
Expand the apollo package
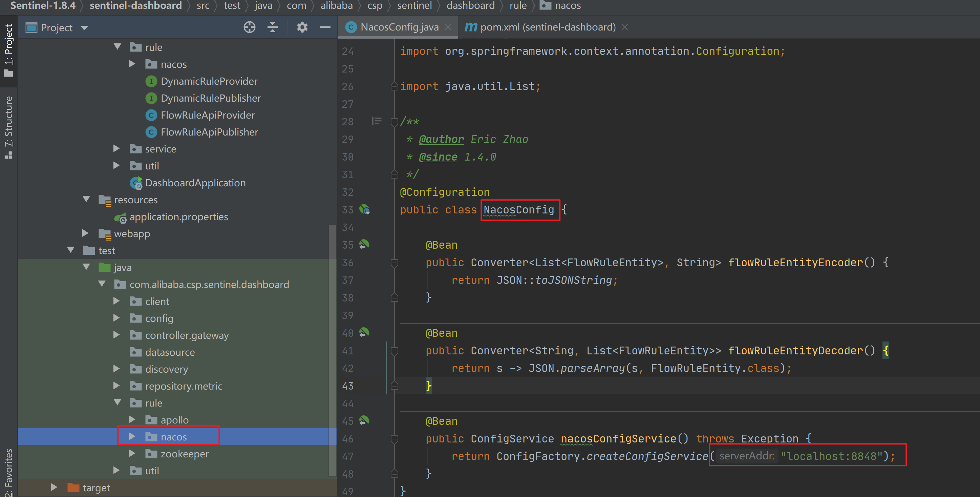click(132, 419)
